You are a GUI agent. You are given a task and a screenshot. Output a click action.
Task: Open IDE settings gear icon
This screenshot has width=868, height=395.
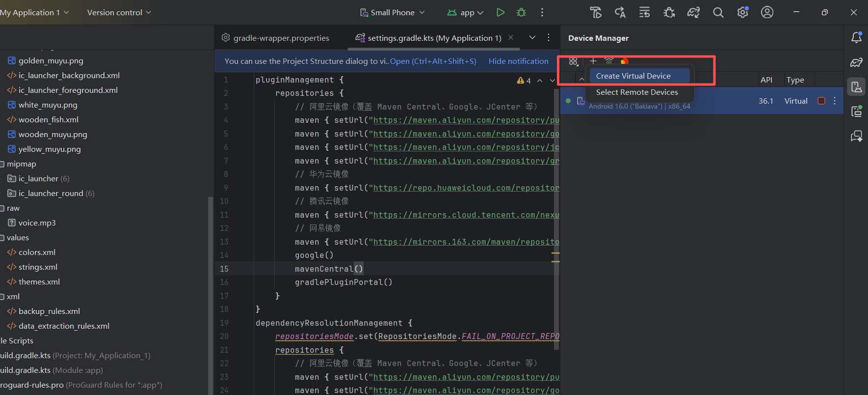pos(742,12)
